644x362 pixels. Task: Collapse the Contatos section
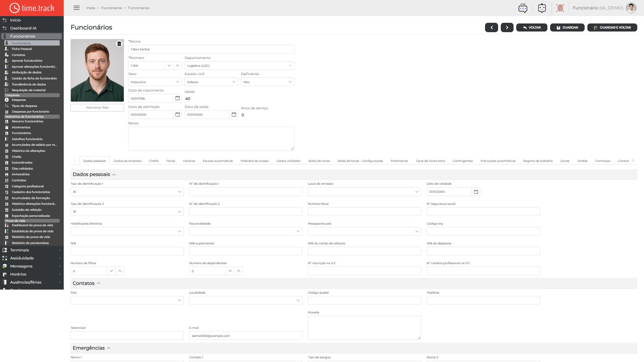(99, 283)
